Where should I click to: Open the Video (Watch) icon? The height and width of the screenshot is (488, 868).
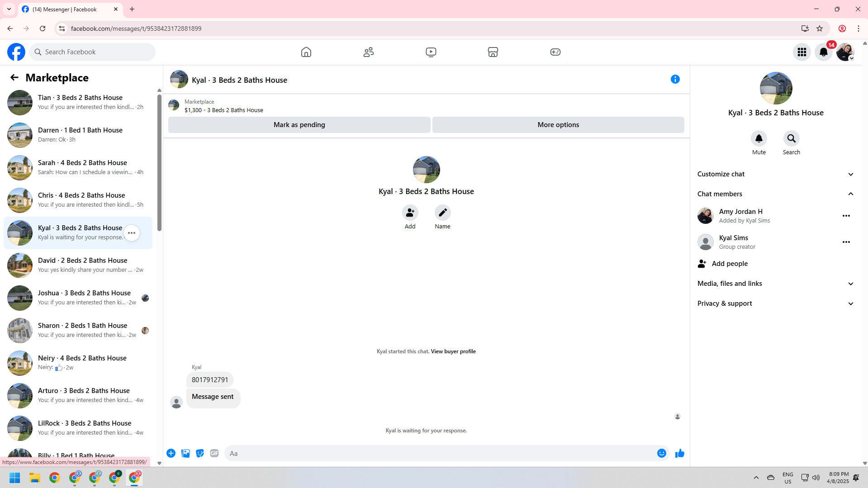(x=431, y=52)
